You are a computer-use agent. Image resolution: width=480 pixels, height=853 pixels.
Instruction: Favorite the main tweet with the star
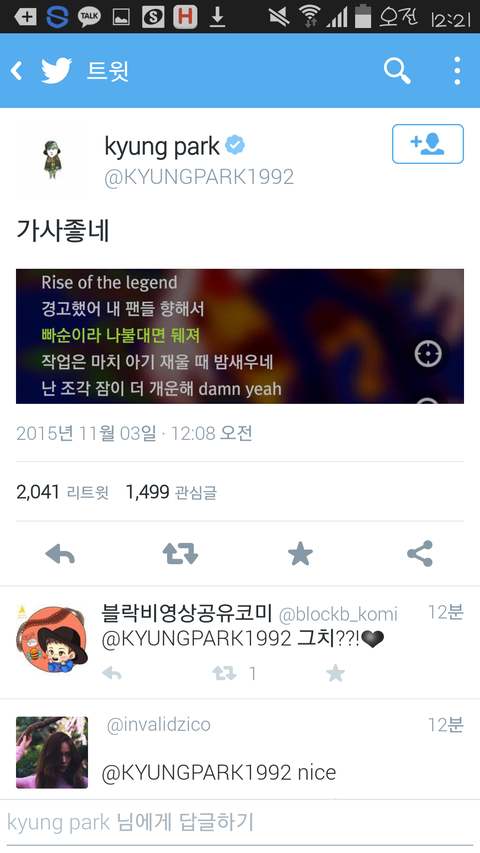300,554
